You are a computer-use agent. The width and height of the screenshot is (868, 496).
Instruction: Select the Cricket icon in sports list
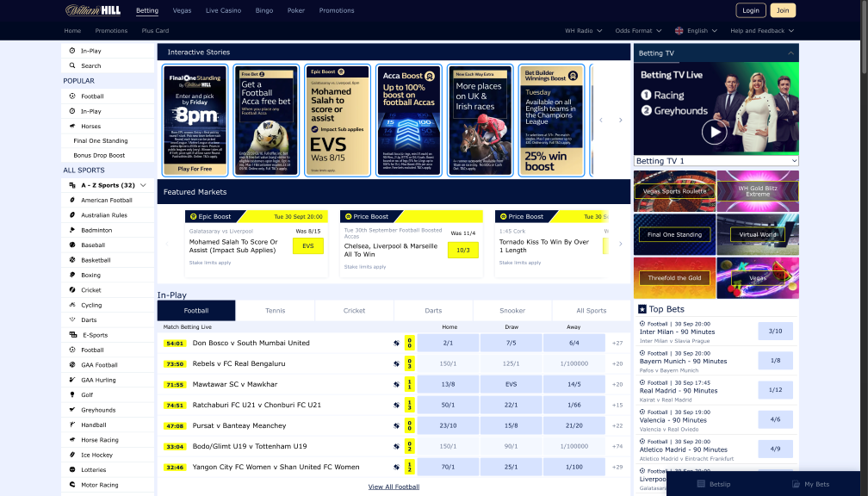click(x=72, y=290)
